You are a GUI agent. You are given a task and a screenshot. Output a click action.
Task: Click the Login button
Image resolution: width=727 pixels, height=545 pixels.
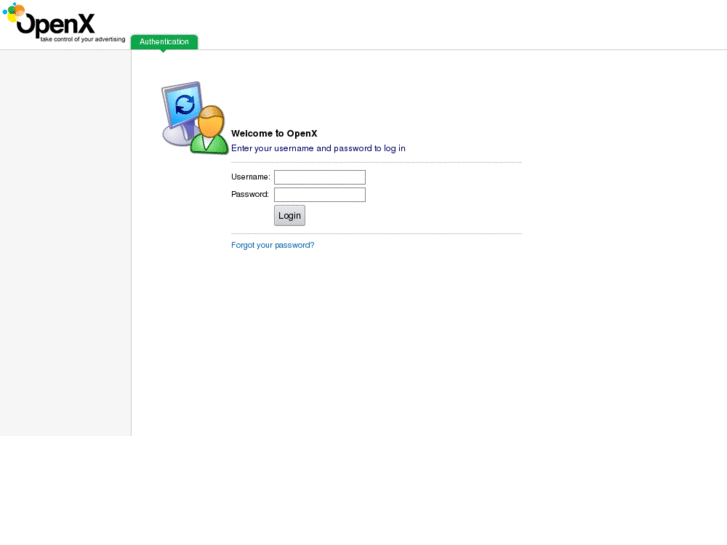pyautogui.click(x=289, y=216)
